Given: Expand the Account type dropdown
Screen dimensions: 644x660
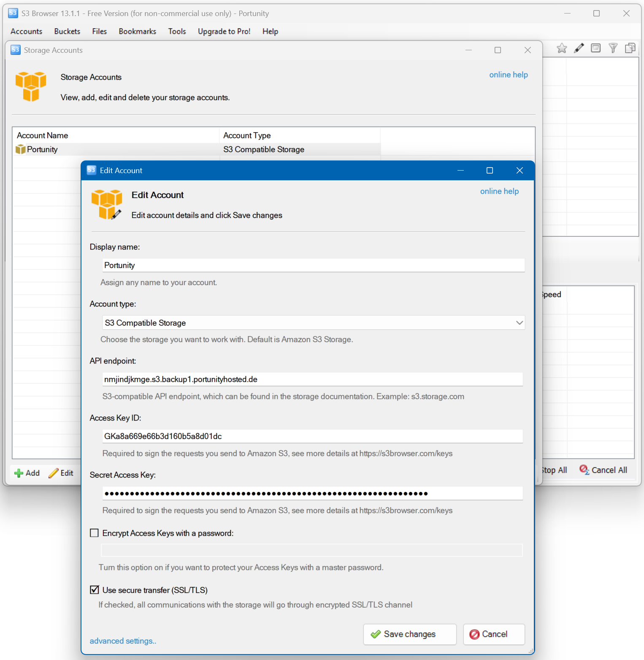Looking at the screenshot, I should click(519, 323).
